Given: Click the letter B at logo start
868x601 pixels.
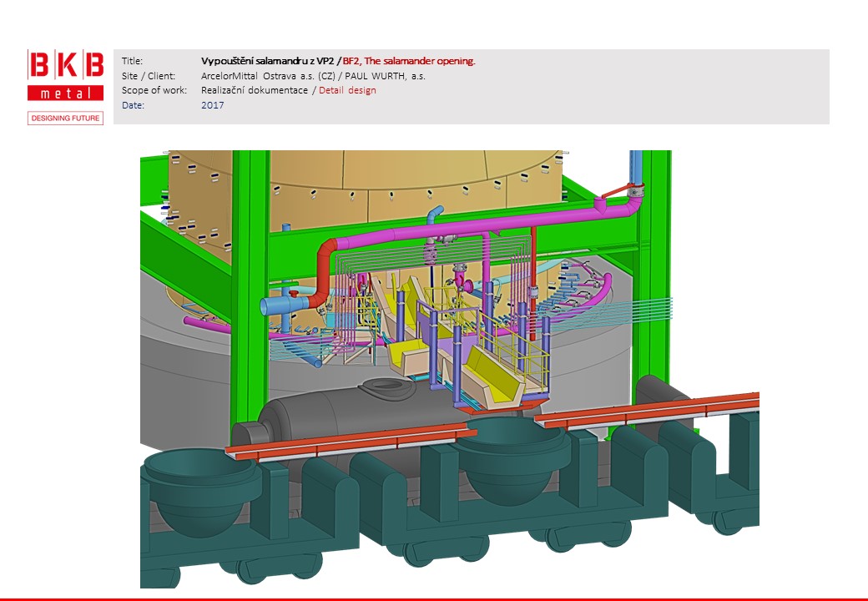Looking at the screenshot, I should tap(38, 64).
